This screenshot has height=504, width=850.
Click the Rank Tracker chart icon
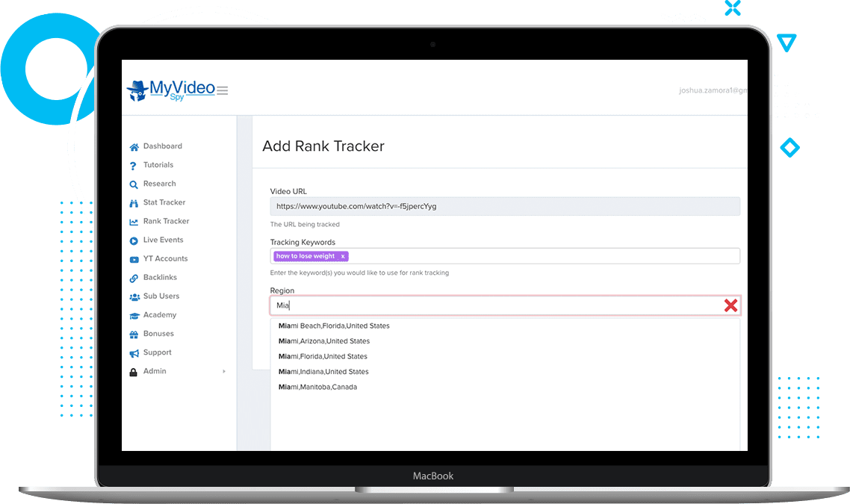click(x=134, y=222)
